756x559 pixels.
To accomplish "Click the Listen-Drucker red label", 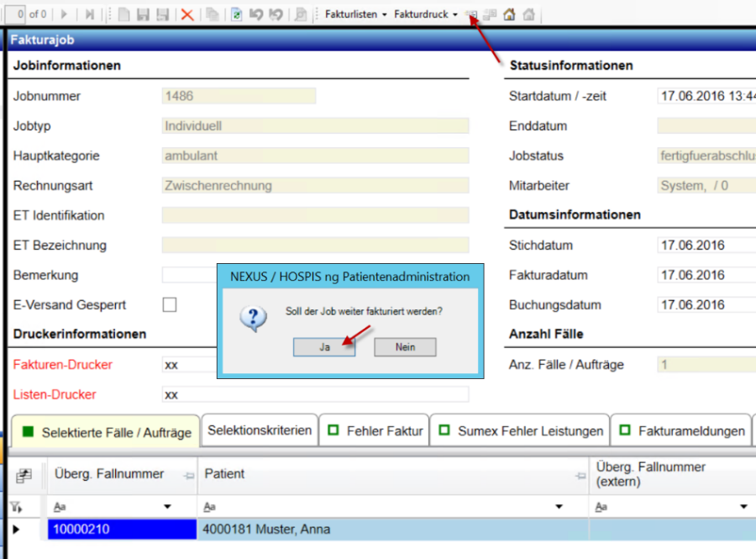I will [55, 394].
